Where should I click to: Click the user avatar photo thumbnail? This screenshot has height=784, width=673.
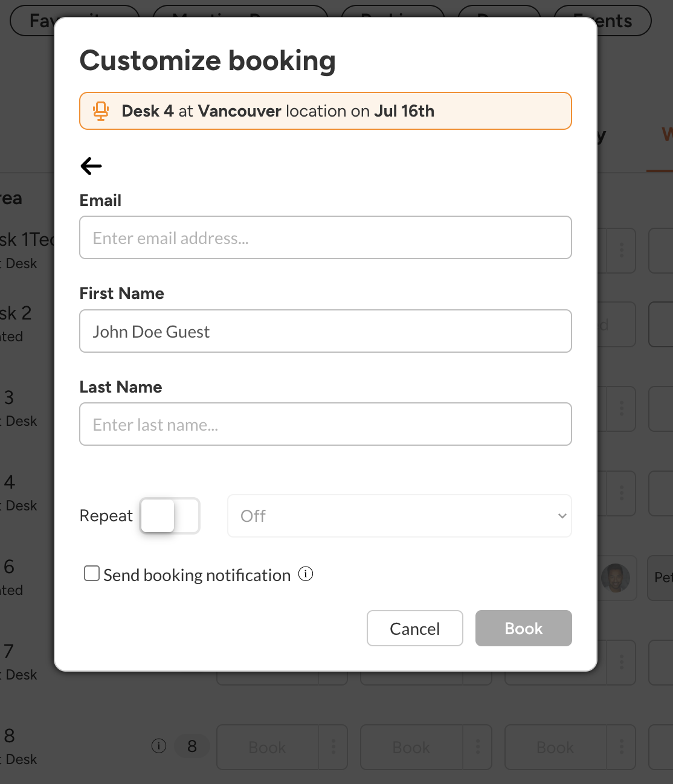[616, 578]
